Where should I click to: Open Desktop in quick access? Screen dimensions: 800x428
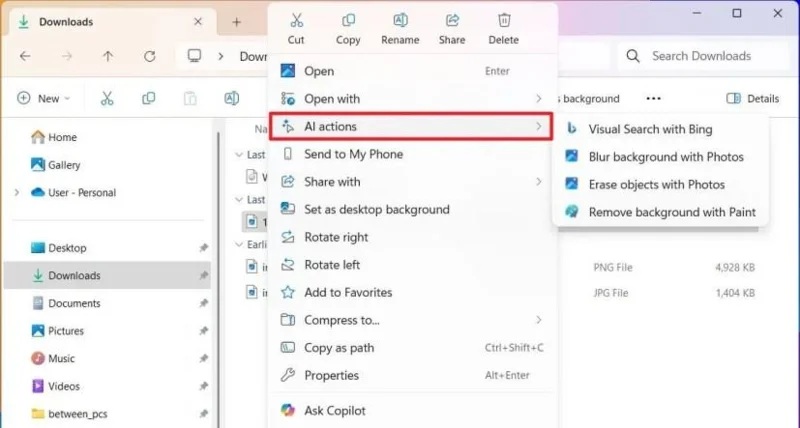(58, 248)
